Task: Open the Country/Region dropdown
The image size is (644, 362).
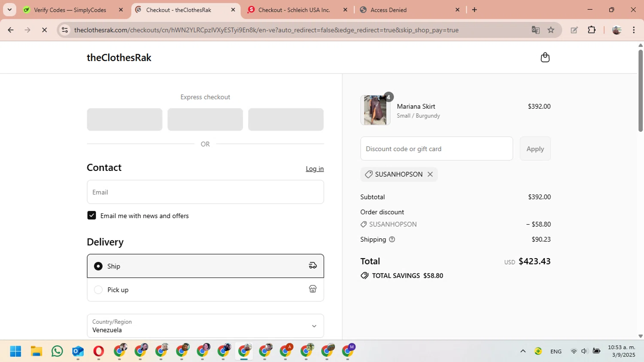Action: 205,326
